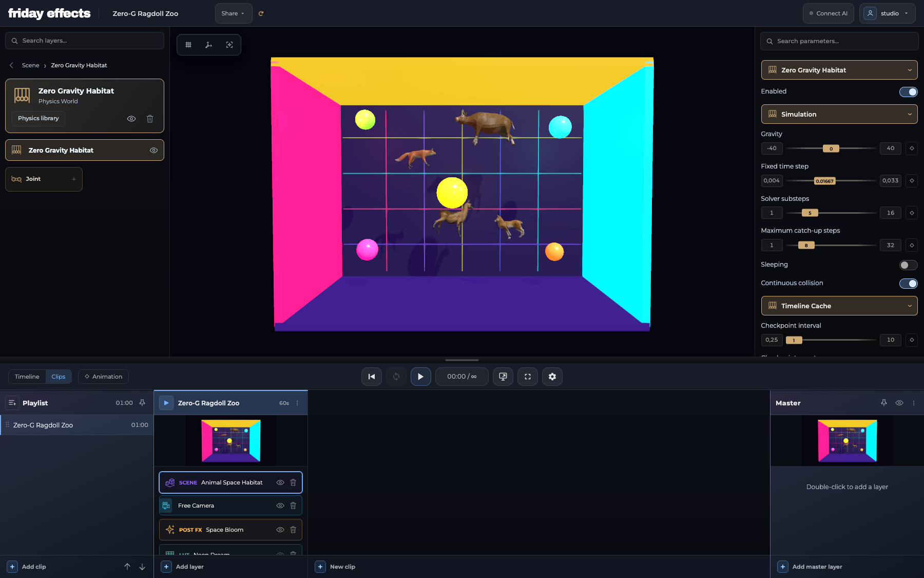
Task: Toggle the loop playback icon
Action: [x=396, y=377]
